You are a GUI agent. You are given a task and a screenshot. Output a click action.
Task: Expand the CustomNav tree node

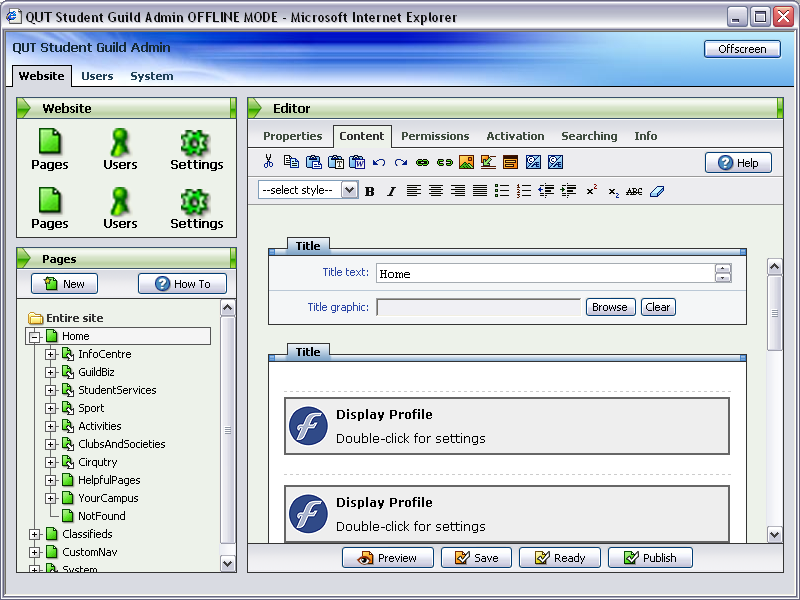pos(35,553)
